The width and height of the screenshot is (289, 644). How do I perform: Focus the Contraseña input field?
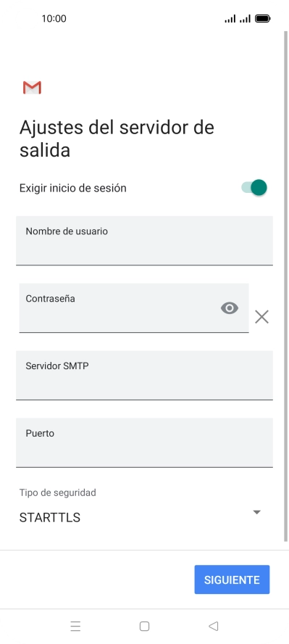coord(134,307)
